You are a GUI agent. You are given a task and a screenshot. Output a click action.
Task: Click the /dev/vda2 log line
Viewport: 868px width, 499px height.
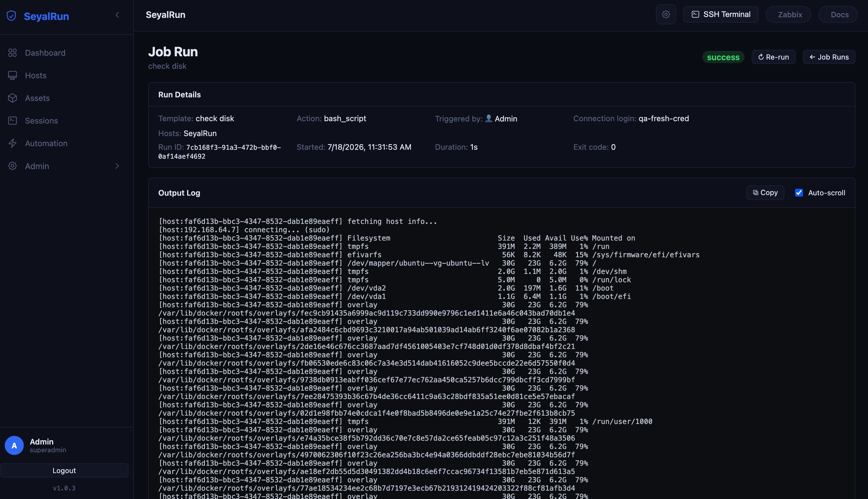pyautogui.click(x=386, y=288)
